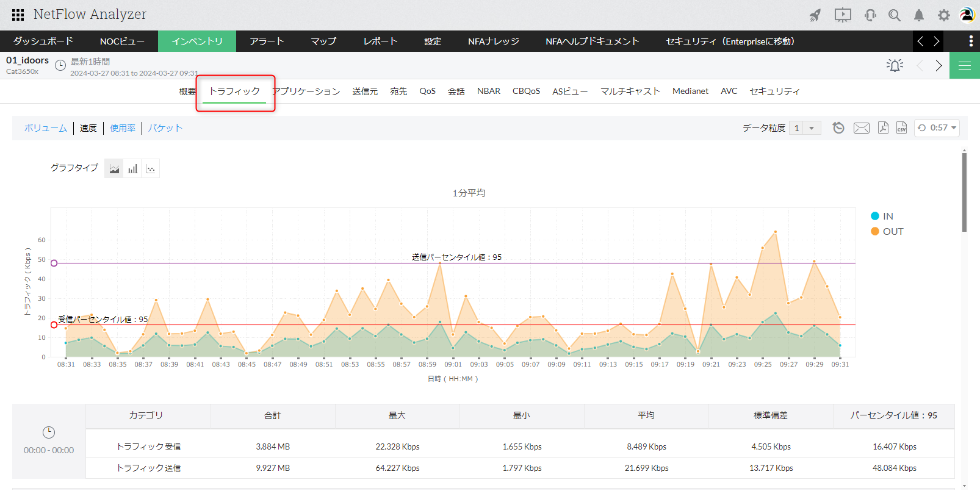This screenshot has width=980, height=502.
Task: Open the アラート menu item
Action: point(267,41)
